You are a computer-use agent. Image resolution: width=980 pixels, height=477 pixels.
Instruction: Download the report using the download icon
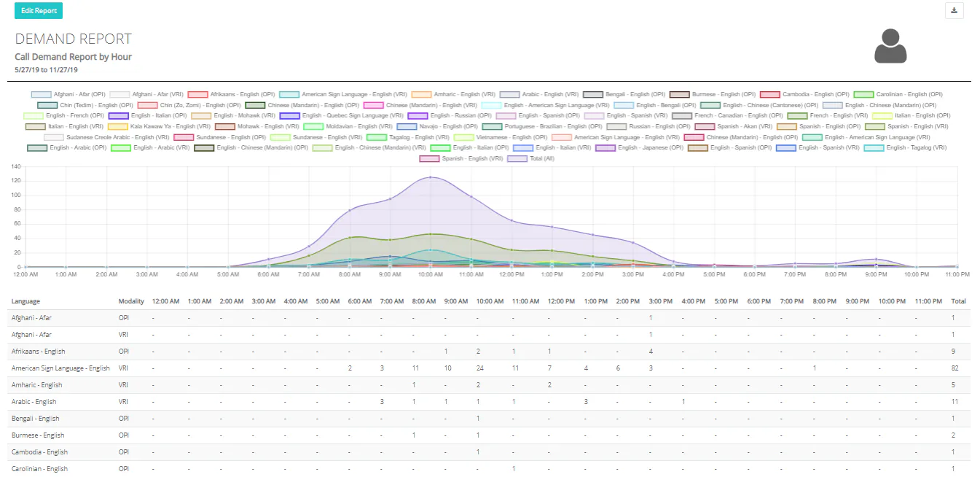click(954, 10)
